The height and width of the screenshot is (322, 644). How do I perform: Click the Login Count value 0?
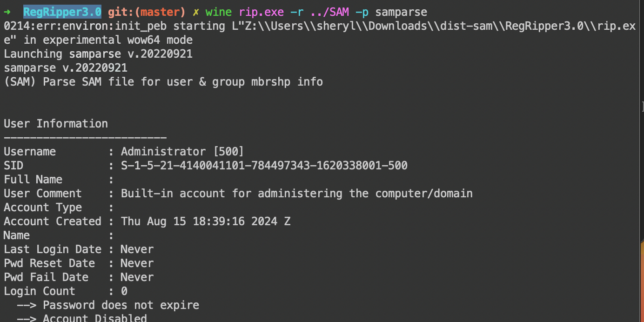tap(124, 291)
